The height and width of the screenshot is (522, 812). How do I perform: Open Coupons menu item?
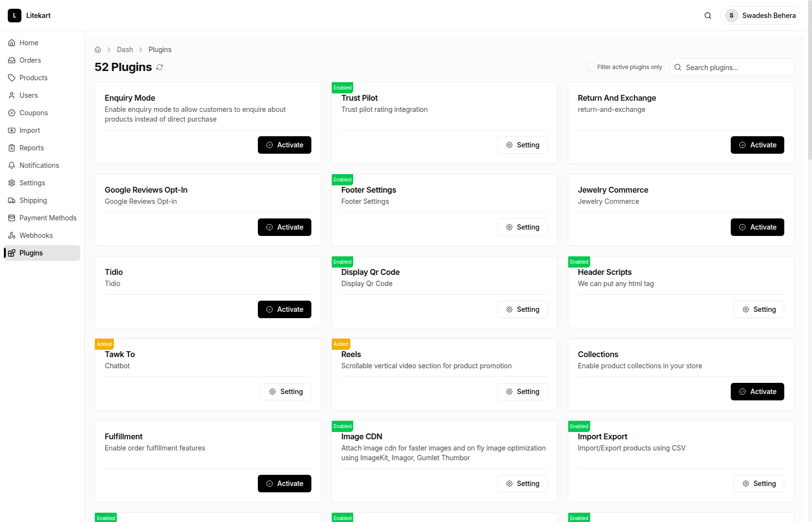click(x=42, y=113)
